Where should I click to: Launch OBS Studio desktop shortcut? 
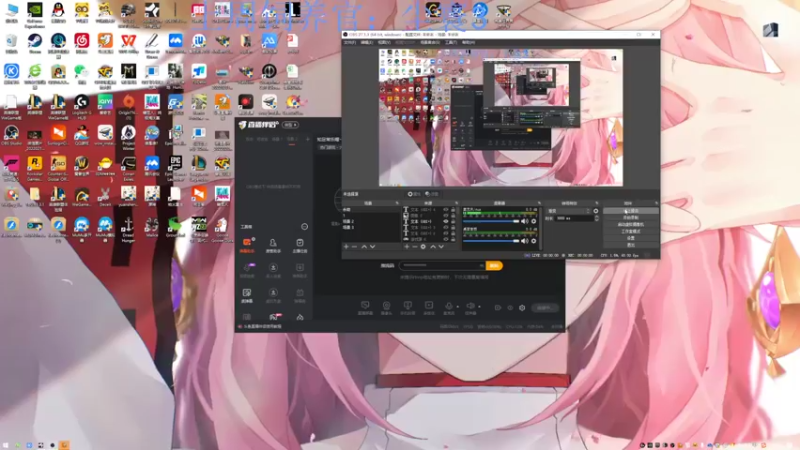(11, 133)
